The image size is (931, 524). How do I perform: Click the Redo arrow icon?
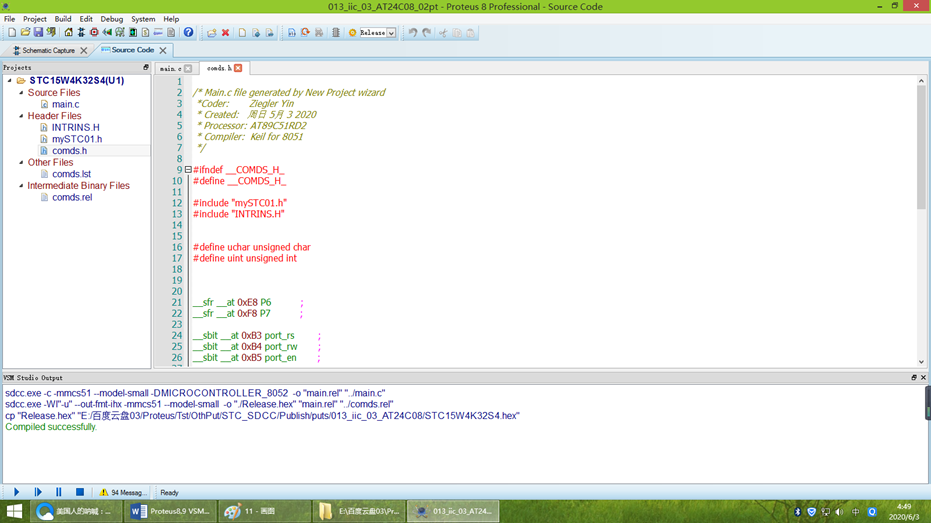click(x=427, y=33)
